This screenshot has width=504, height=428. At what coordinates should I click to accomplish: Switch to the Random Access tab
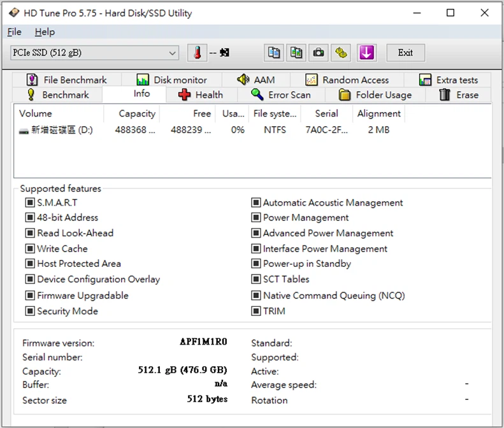click(x=347, y=80)
